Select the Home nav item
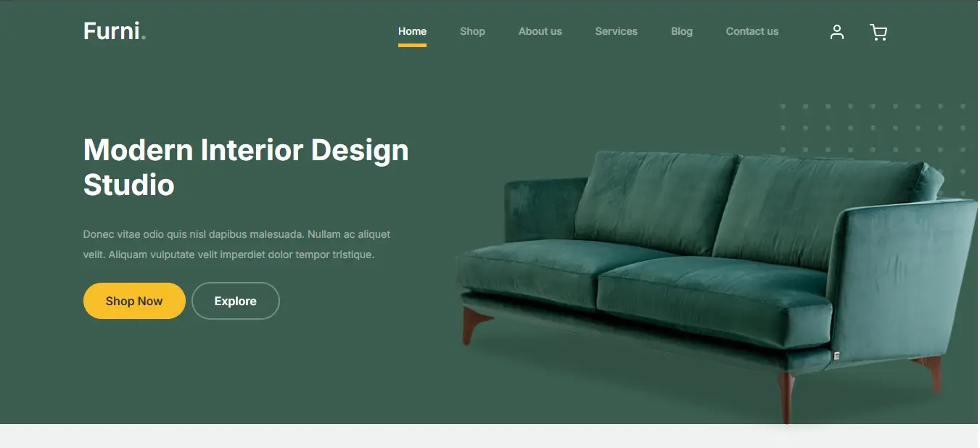The image size is (980, 448). tap(412, 31)
